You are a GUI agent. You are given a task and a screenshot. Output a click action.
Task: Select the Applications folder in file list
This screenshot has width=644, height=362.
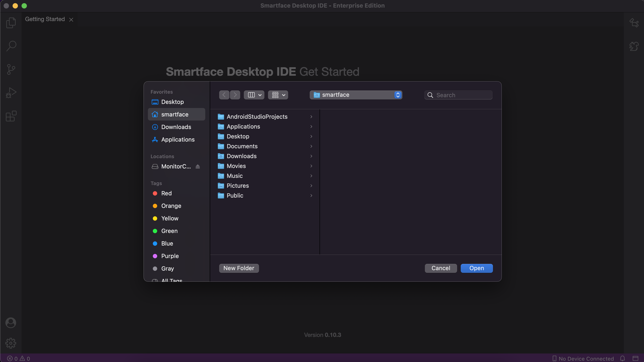coord(265,127)
